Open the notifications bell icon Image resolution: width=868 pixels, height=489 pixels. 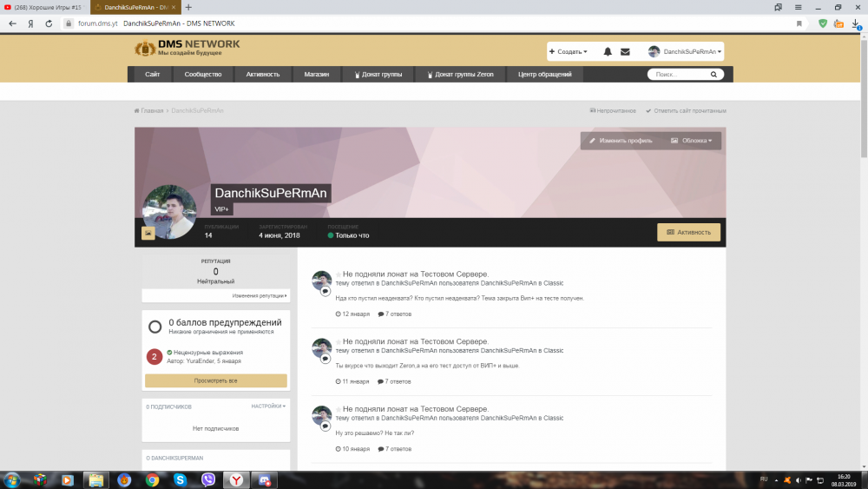click(x=608, y=52)
